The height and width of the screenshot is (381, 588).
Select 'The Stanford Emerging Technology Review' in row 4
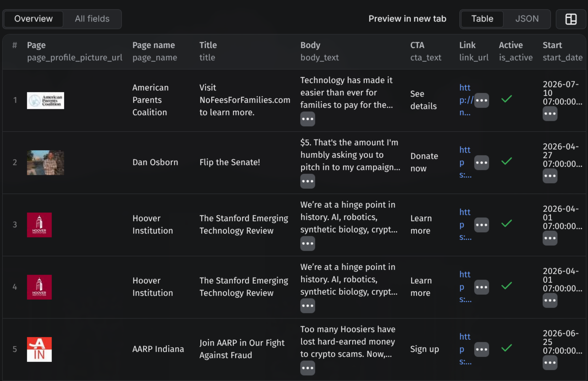pyautogui.click(x=244, y=287)
